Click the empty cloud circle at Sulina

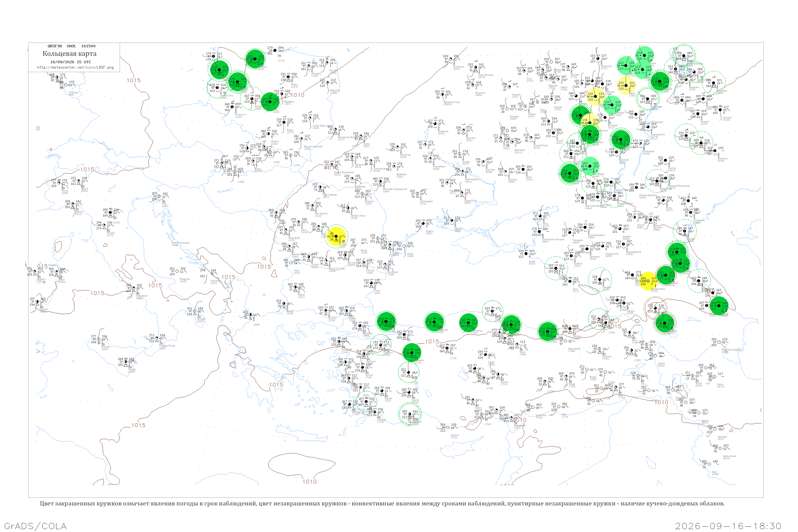[x=404, y=246]
